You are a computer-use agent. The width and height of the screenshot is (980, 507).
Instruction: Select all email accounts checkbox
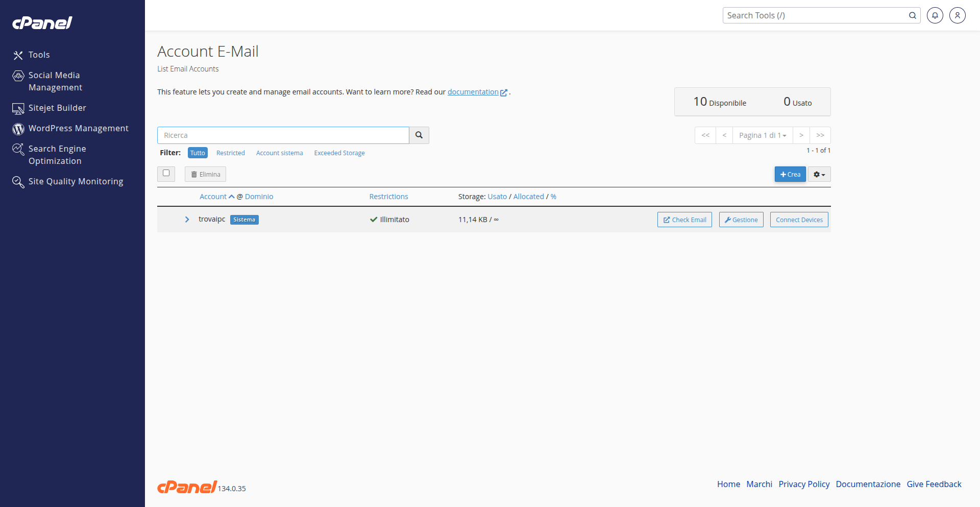tap(166, 173)
